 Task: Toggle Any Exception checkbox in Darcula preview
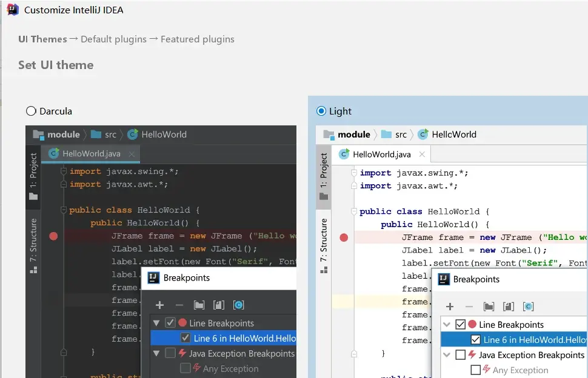(185, 368)
